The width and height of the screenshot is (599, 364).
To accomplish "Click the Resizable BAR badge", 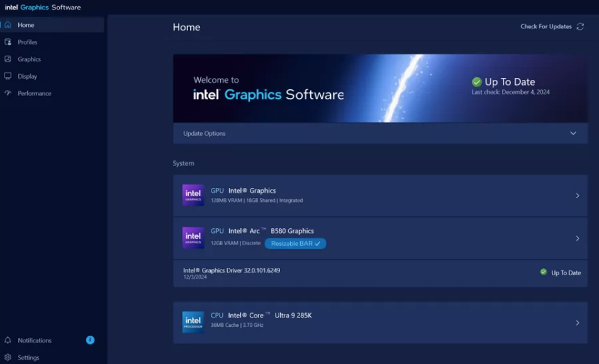I will point(295,243).
